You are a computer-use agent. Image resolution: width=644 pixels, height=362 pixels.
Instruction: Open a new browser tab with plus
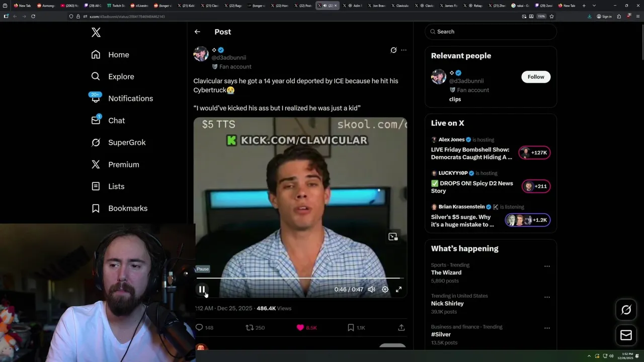pos(584,6)
